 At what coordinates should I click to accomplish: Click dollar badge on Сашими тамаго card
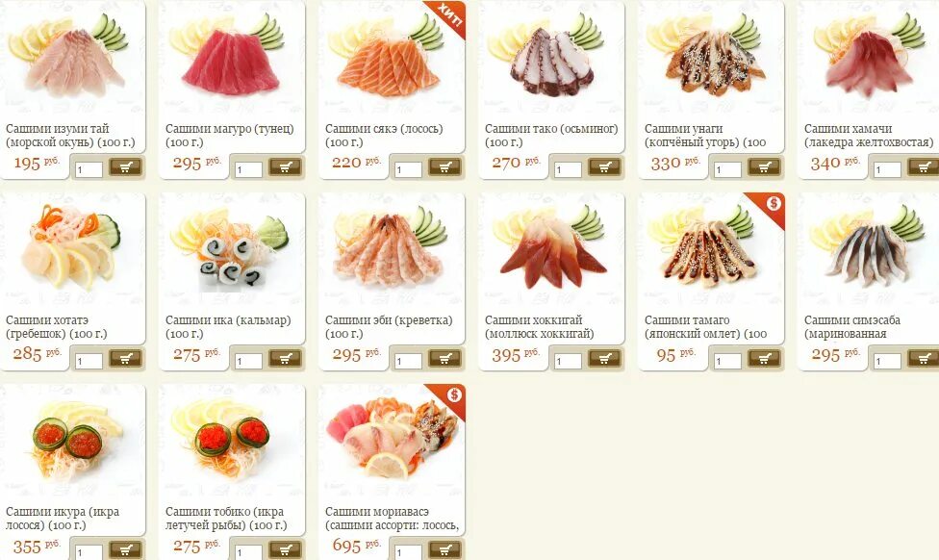click(774, 204)
